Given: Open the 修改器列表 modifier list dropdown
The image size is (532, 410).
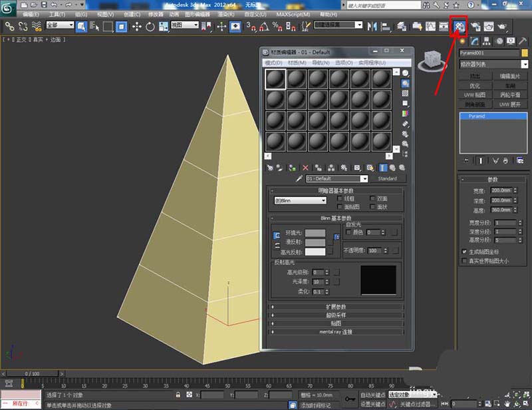Looking at the screenshot, I should click(x=493, y=64).
